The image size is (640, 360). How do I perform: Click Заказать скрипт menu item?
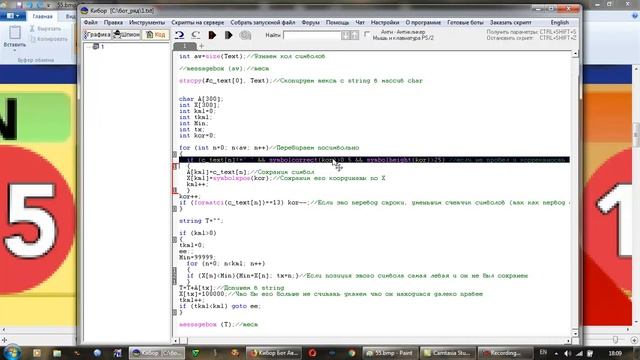[x=511, y=22]
